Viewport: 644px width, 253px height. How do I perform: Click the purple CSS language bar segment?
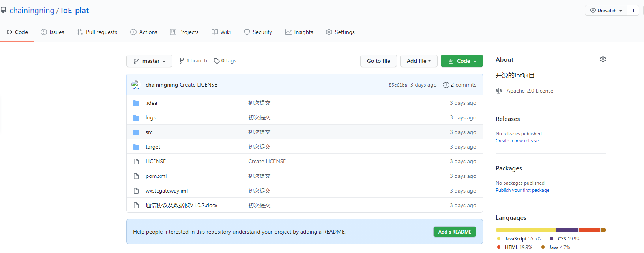(x=567, y=230)
